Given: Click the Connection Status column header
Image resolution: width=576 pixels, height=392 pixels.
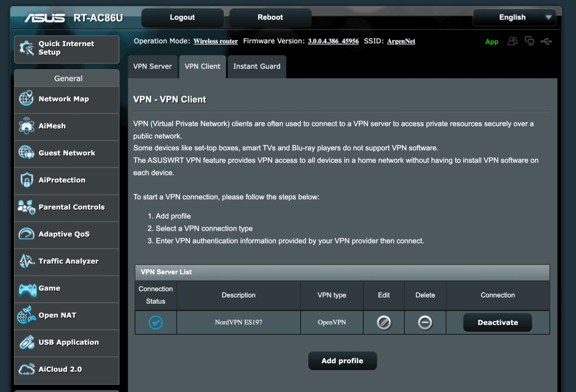Looking at the screenshot, I should click(x=156, y=295).
